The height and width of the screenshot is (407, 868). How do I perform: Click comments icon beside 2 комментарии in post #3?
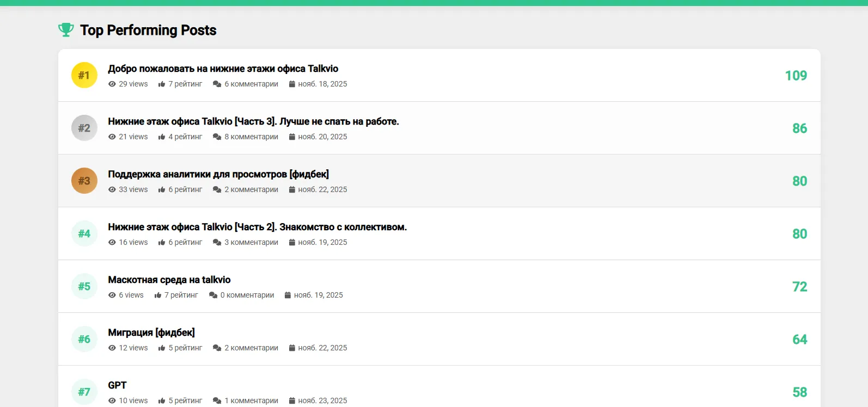pos(217,189)
